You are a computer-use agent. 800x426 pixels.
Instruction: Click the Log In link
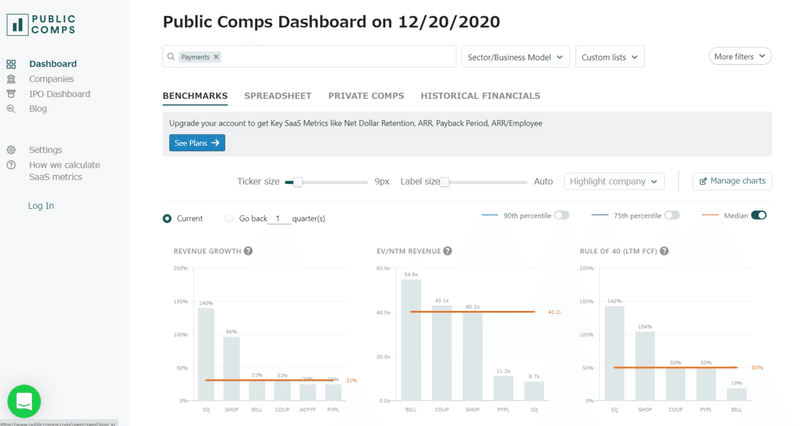pyautogui.click(x=41, y=206)
